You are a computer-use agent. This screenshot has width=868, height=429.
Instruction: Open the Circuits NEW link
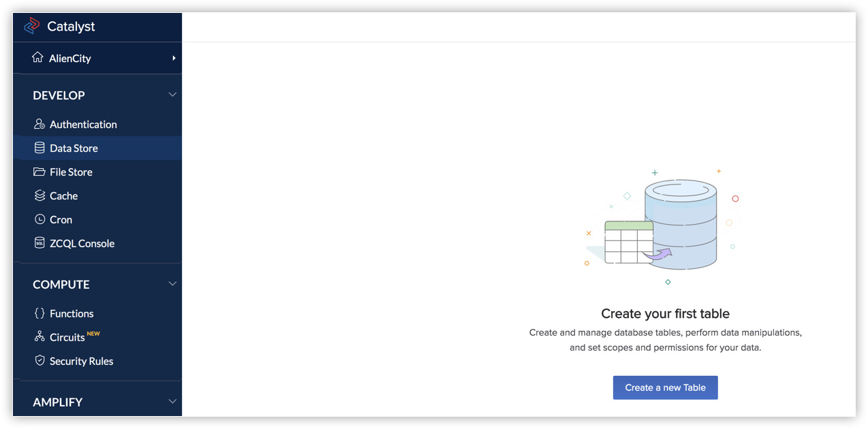[x=67, y=337]
